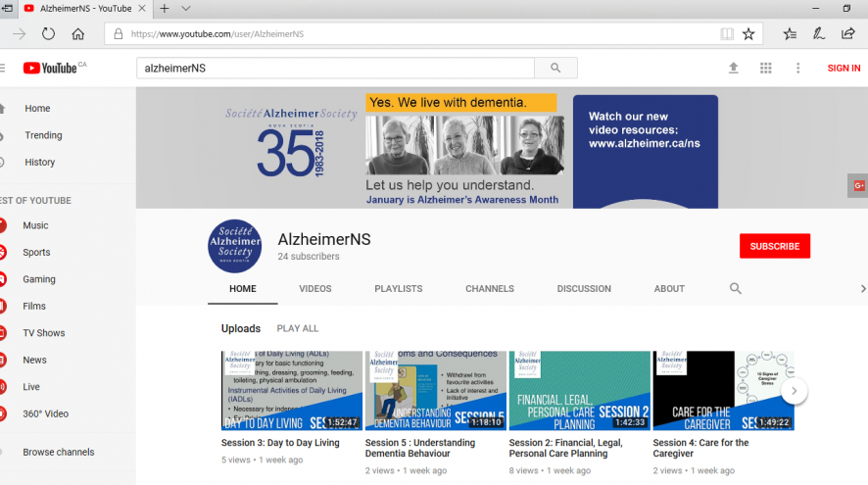
Task: Click '24 subscribers' text
Action: tap(309, 257)
